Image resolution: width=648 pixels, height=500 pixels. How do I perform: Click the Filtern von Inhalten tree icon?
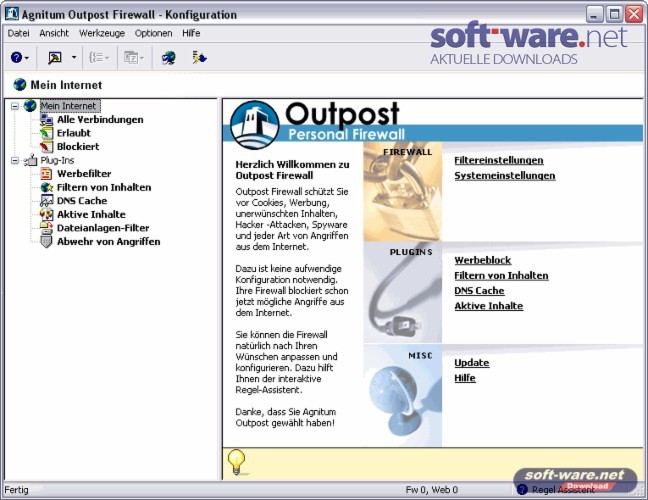tap(46, 187)
